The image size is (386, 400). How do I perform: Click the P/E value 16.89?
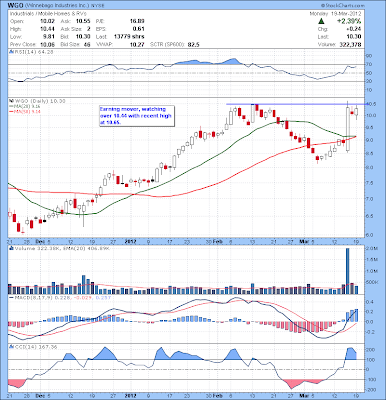137,21
